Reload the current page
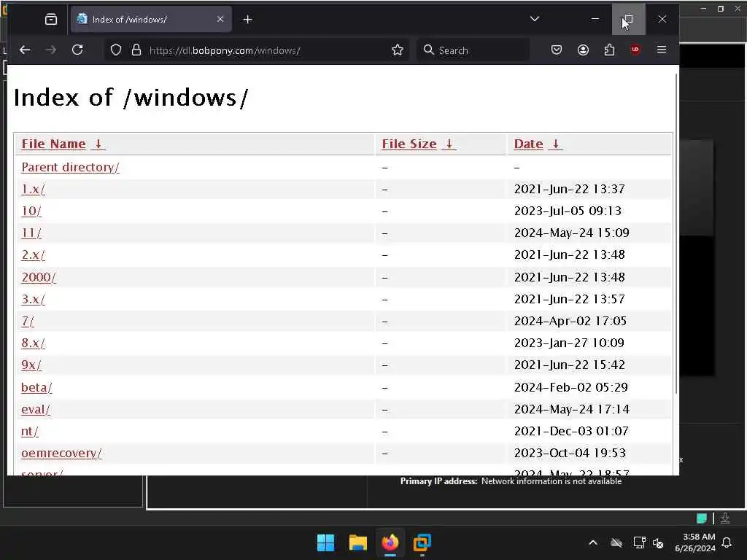This screenshot has width=747, height=560. [x=77, y=50]
